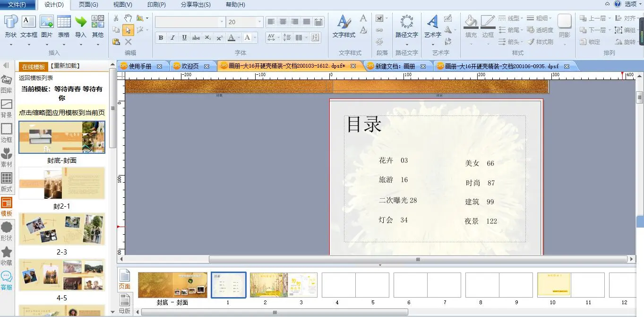This screenshot has height=317, width=644.
Task: Click the 文本框 text box insert icon
Action: point(28,22)
